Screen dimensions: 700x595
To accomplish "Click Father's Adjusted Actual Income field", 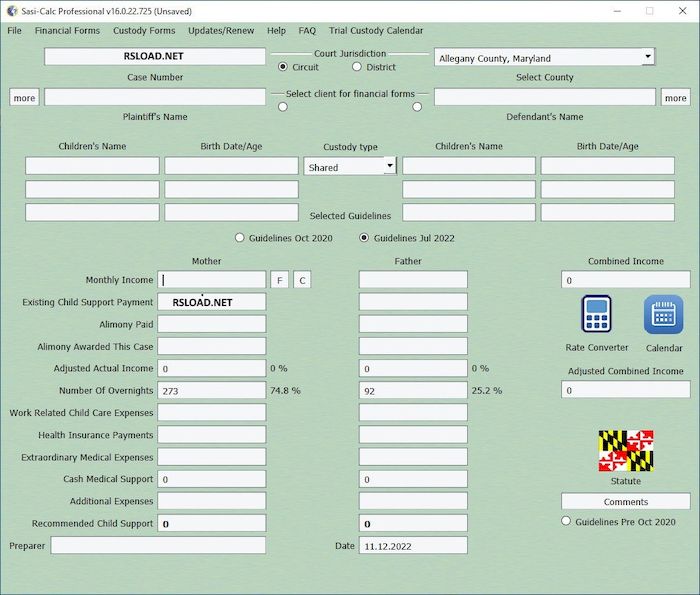I will point(413,368).
